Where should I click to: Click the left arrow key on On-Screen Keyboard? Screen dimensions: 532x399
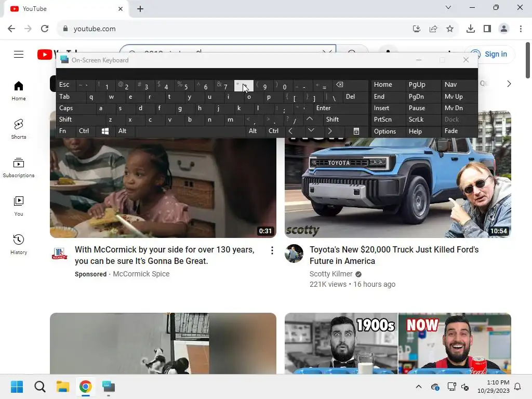(x=291, y=131)
